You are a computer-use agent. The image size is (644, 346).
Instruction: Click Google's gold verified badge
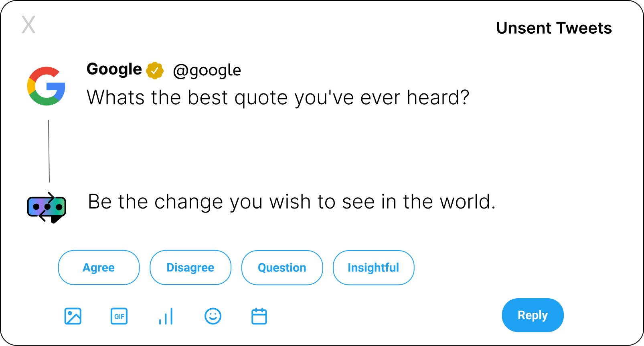[155, 71]
